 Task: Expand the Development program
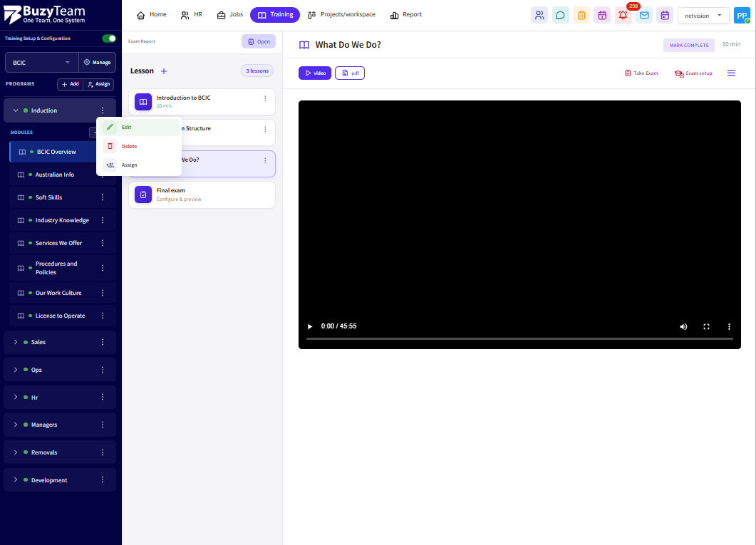[x=16, y=480]
